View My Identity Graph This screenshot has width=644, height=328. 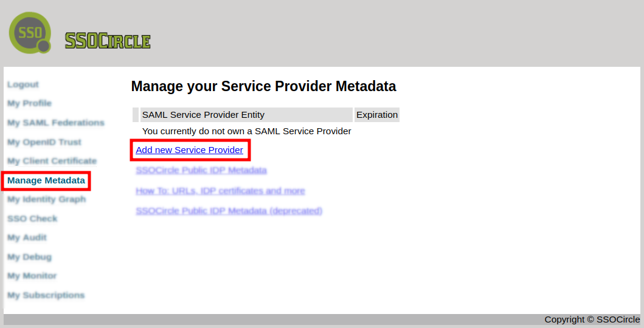(46, 199)
